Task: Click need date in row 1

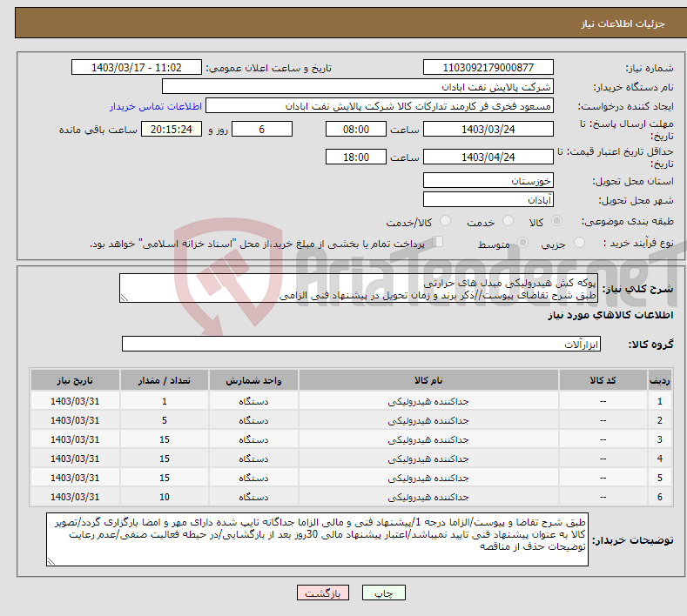Action: [x=75, y=401]
